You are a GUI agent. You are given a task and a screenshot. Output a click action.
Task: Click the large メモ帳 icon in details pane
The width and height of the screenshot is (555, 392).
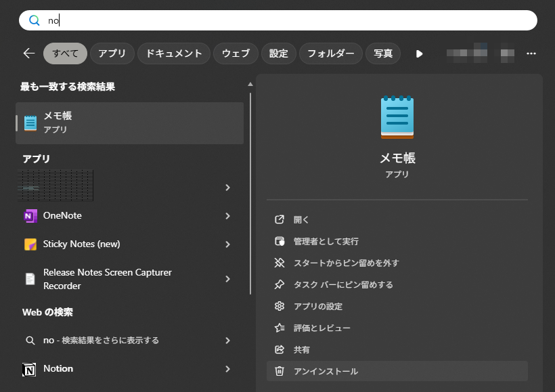[397, 118]
